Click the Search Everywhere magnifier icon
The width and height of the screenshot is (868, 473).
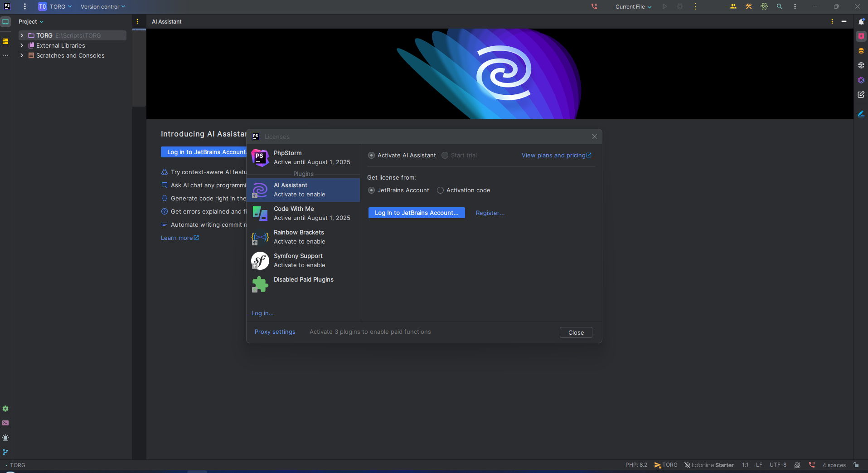(x=779, y=6)
